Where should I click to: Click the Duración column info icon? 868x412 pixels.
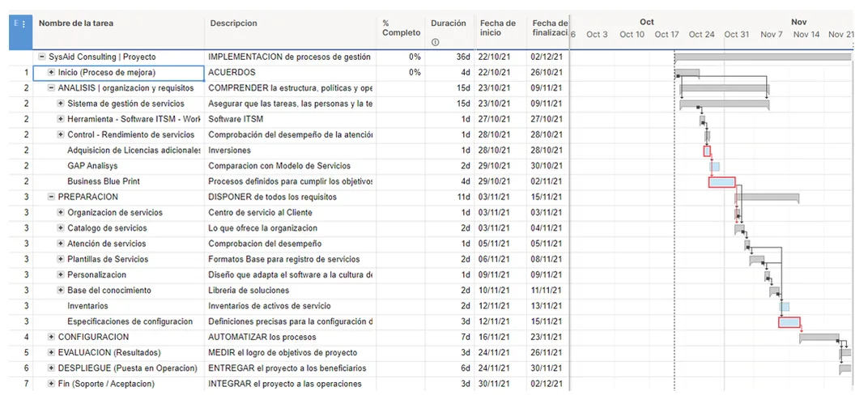click(x=435, y=42)
